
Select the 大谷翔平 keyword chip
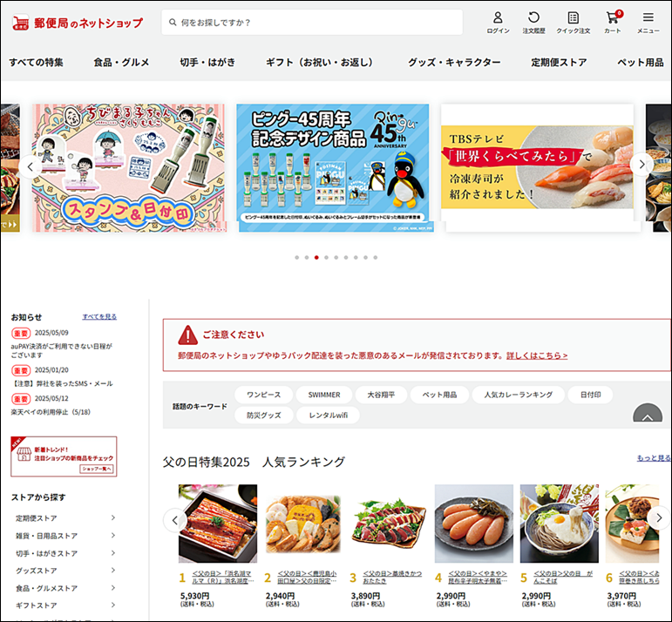coord(381,395)
